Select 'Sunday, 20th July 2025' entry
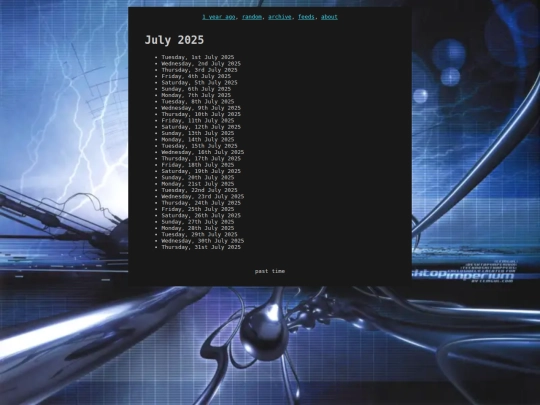The image size is (540, 405). [198, 177]
